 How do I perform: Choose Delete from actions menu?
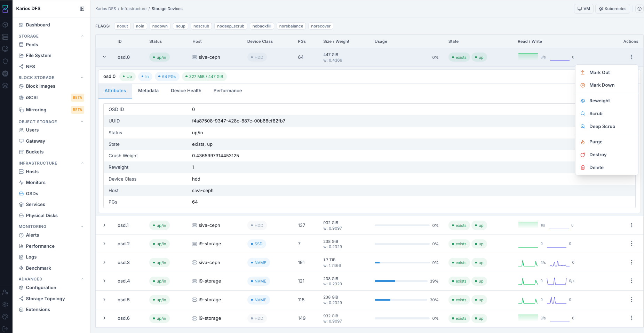coord(606,168)
